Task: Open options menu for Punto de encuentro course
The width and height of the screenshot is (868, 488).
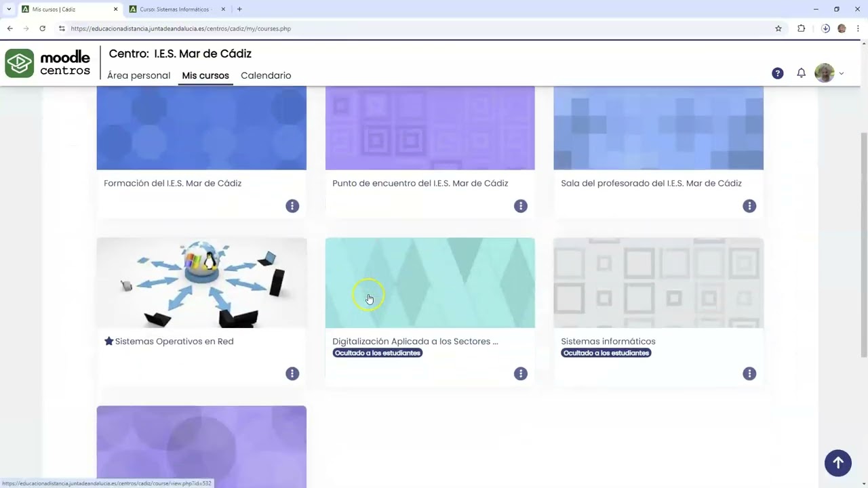Action: point(521,206)
